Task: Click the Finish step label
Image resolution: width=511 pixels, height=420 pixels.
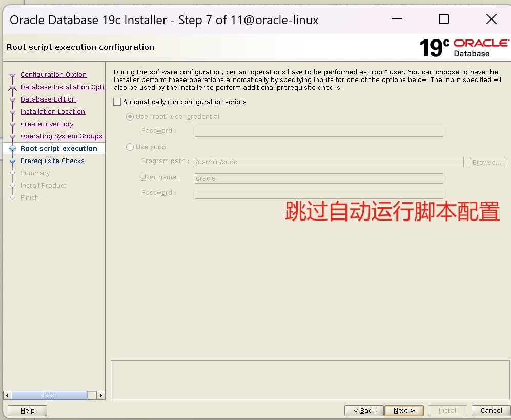Action: coord(30,197)
